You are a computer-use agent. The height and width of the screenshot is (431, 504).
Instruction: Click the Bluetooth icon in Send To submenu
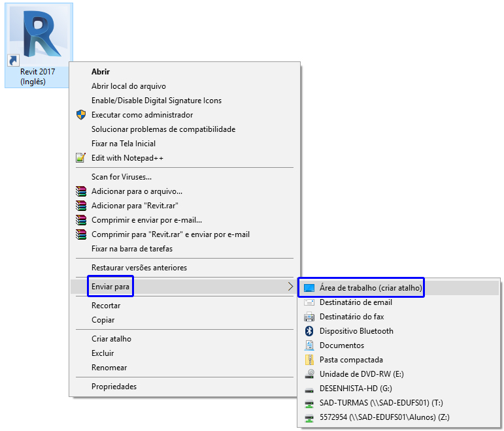[309, 331]
